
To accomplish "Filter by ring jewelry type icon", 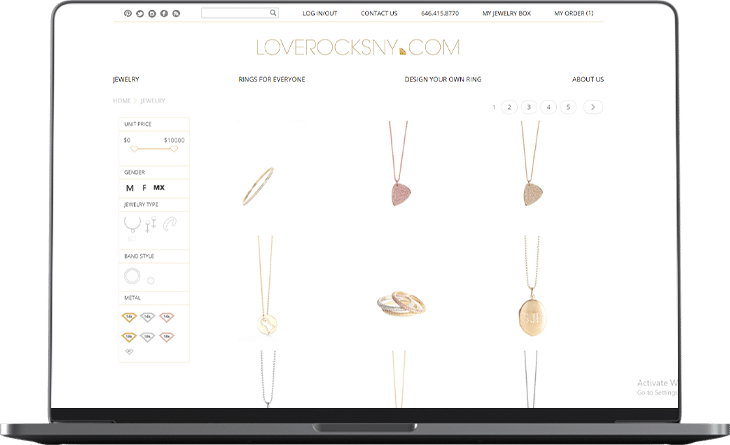I will tap(169, 224).
